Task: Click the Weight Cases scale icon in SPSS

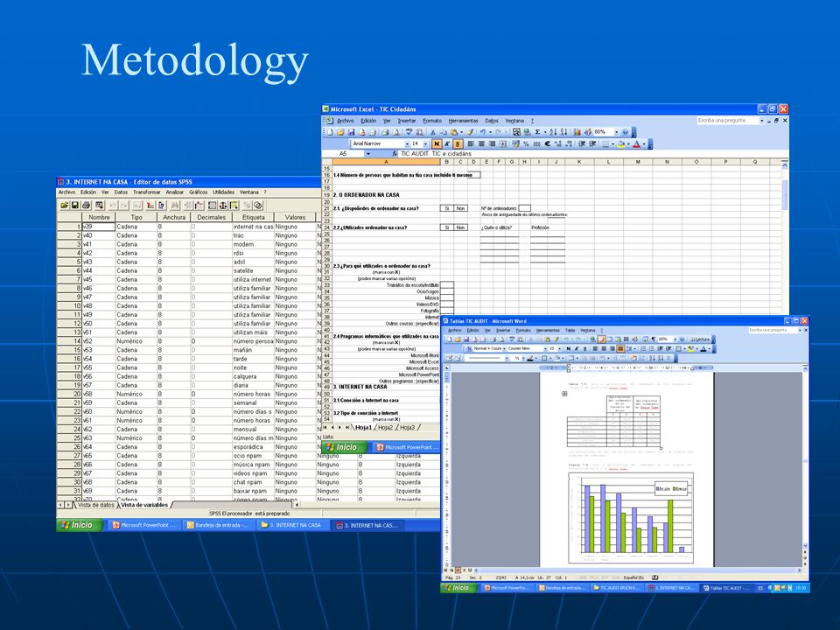Action: pos(223,205)
